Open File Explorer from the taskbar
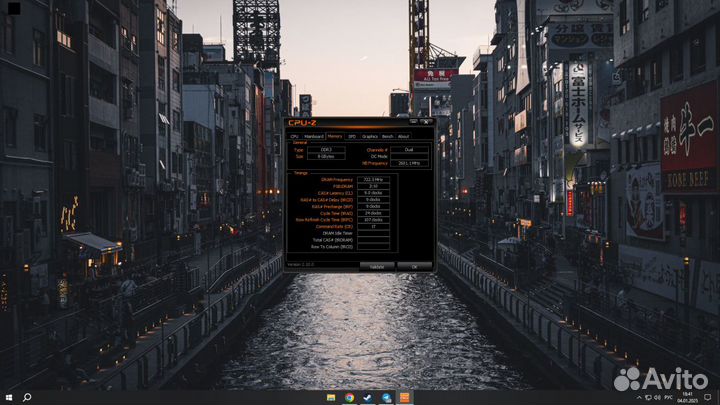 [x=331, y=397]
